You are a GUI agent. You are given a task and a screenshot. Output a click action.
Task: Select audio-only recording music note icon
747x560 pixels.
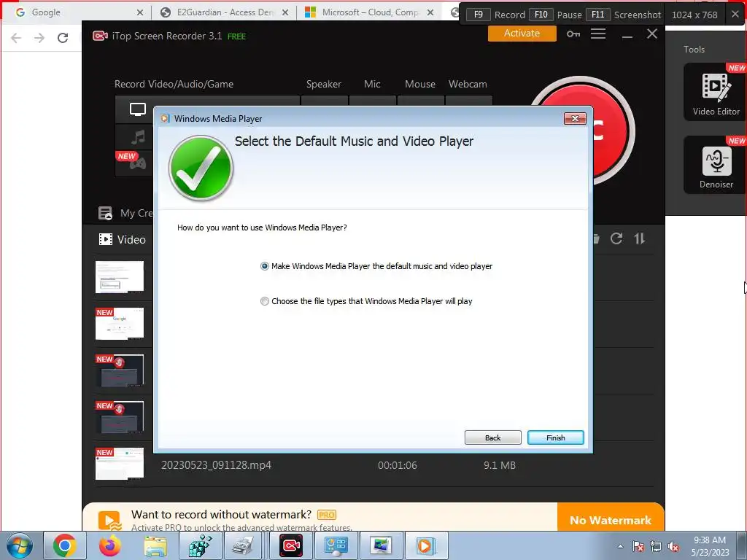point(138,138)
